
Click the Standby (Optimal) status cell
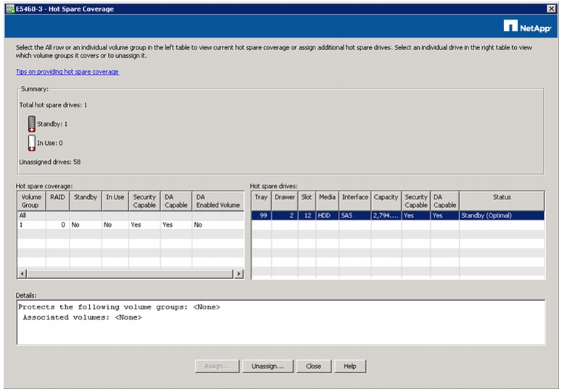click(x=501, y=215)
